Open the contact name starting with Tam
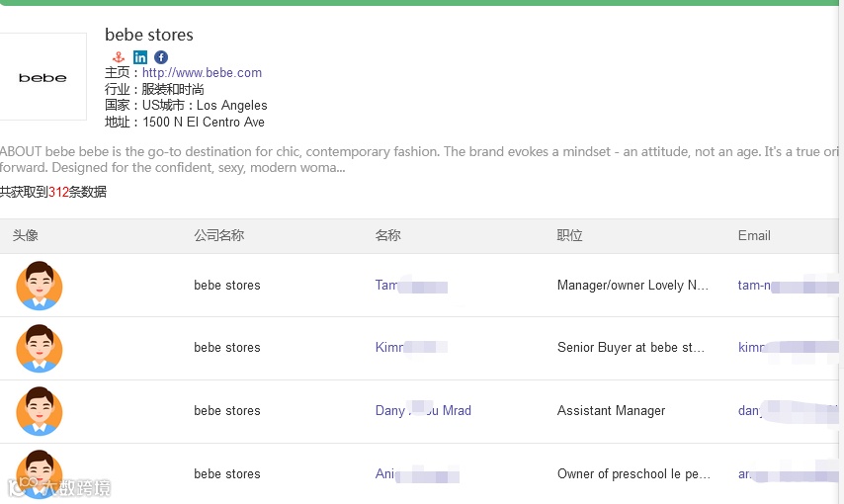 (x=387, y=286)
